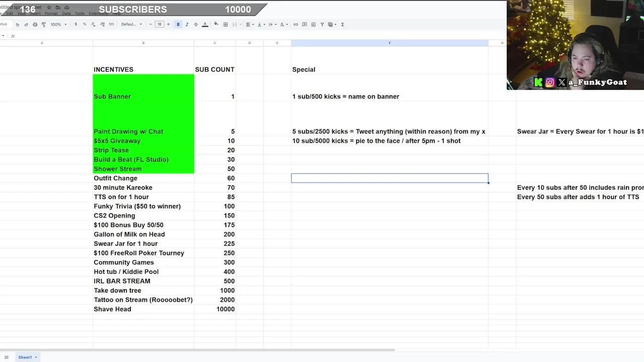Increase decimal places
644x362 pixels.
pos(103,24)
